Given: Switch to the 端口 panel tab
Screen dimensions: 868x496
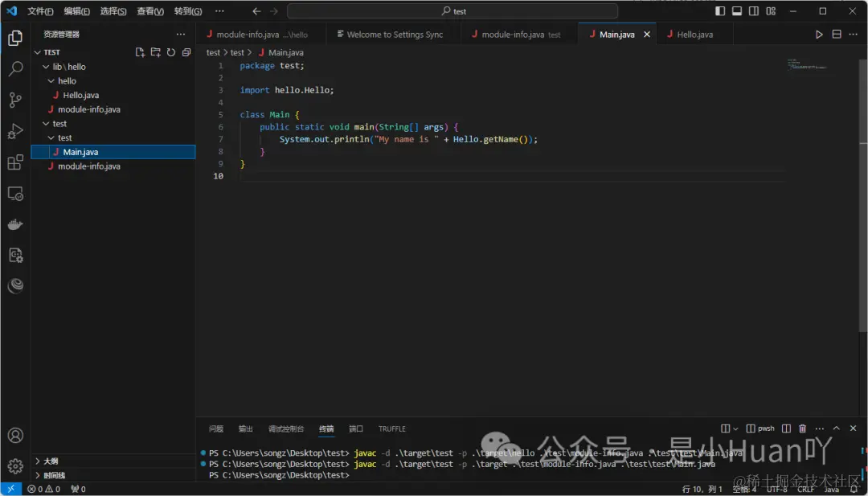Looking at the screenshot, I should pos(356,429).
